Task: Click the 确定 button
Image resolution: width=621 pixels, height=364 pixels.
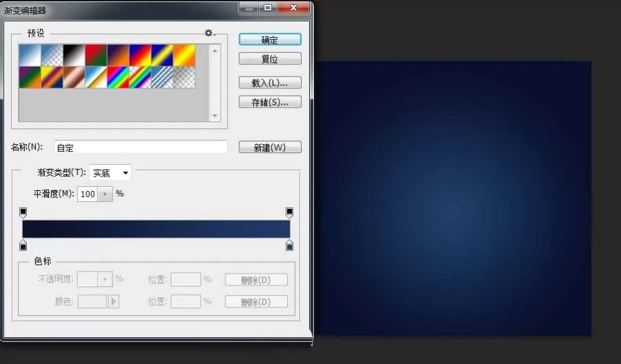Action: coord(270,39)
